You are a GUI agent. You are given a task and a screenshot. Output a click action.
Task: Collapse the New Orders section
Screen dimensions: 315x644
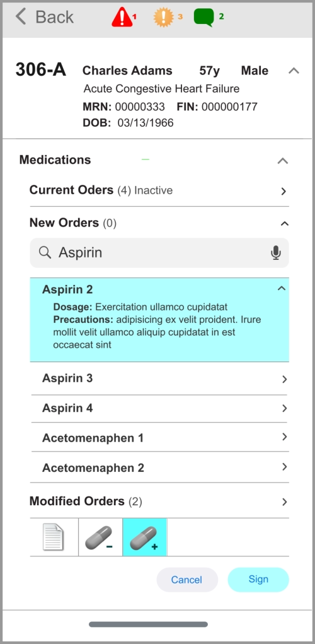(x=284, y=223)
